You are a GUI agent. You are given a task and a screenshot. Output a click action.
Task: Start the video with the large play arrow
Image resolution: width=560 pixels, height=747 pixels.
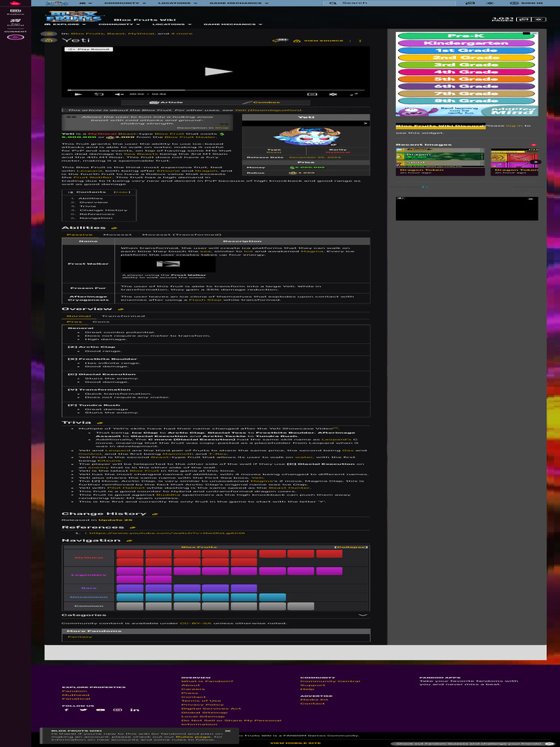click(218, 71)
